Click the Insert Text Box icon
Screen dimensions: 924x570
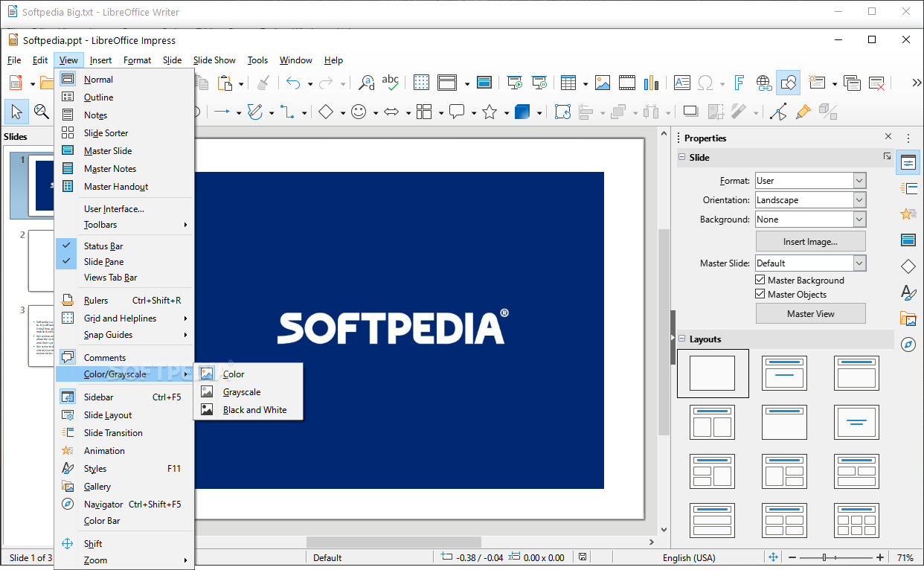(x=682, y=83)
